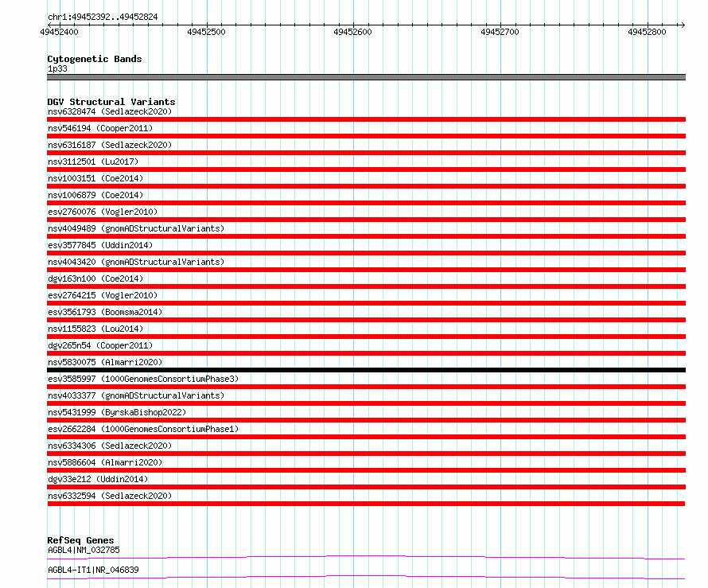Open variant esv2760076 (Vogler2010)
The image size is (708, 588).
103,212
